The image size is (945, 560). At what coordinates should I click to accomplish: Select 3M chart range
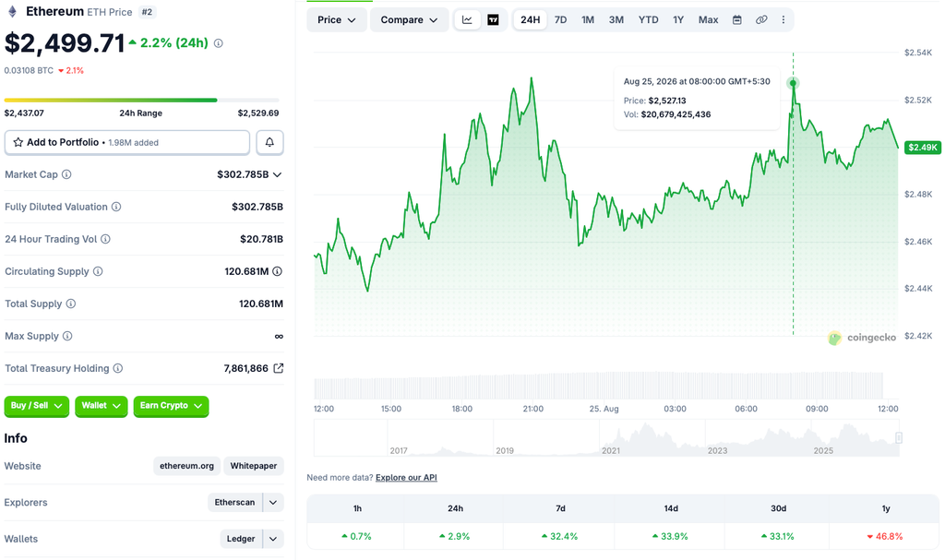[x=616, y=20]
